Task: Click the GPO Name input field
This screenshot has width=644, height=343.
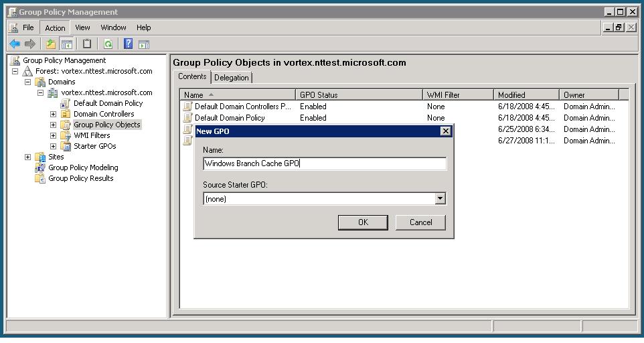Action: point(325,163)
